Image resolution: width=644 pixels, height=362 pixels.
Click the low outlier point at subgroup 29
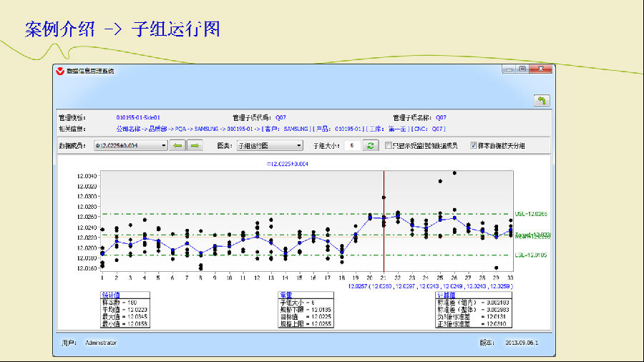pyautogui.click(x=496, y=268)
